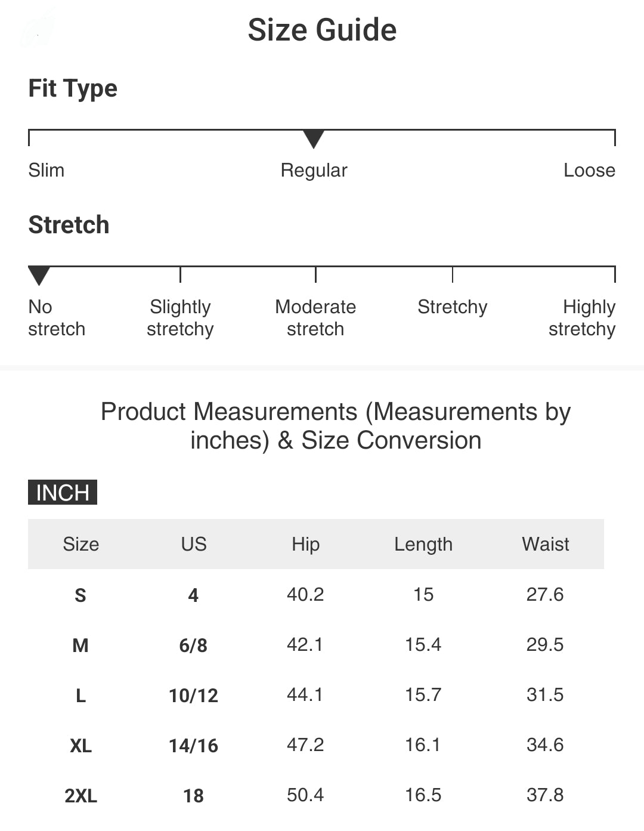The width and height of the screenshot is (644, 831).
Task: Click the Slightly stretchy label
Action: tap(180, 318)
